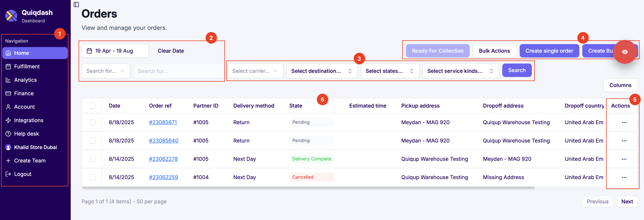Click the red eye overlay icon
This screenshot has width=644, height=220.
click(x=625, y=52)
